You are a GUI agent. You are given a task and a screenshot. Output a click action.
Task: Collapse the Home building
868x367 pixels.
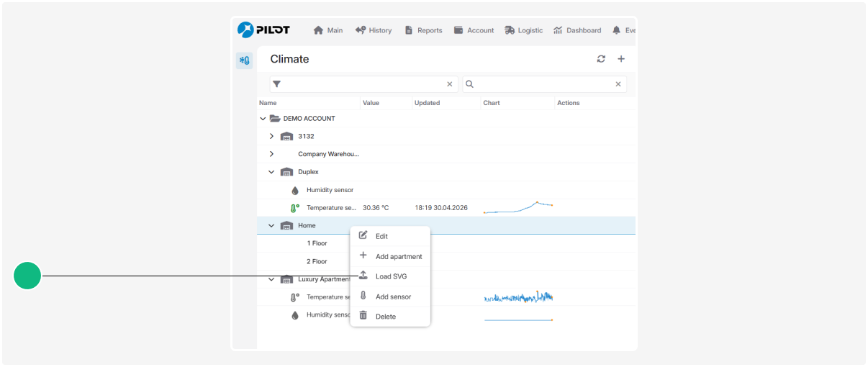point(271,226)
